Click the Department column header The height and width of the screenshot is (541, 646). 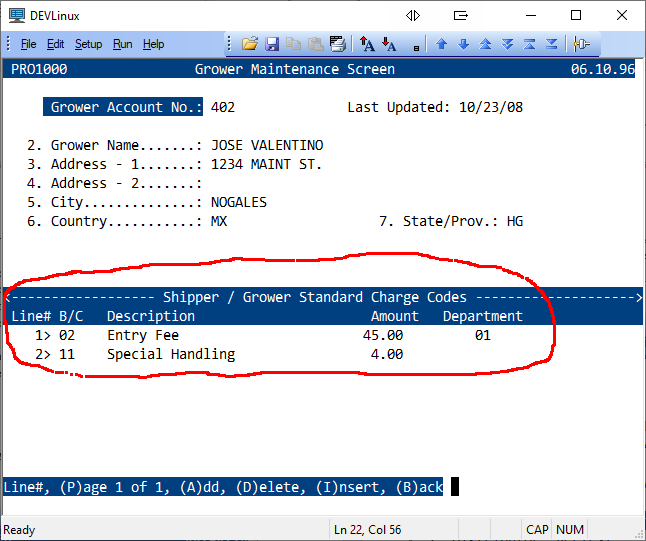pos(483,316)
